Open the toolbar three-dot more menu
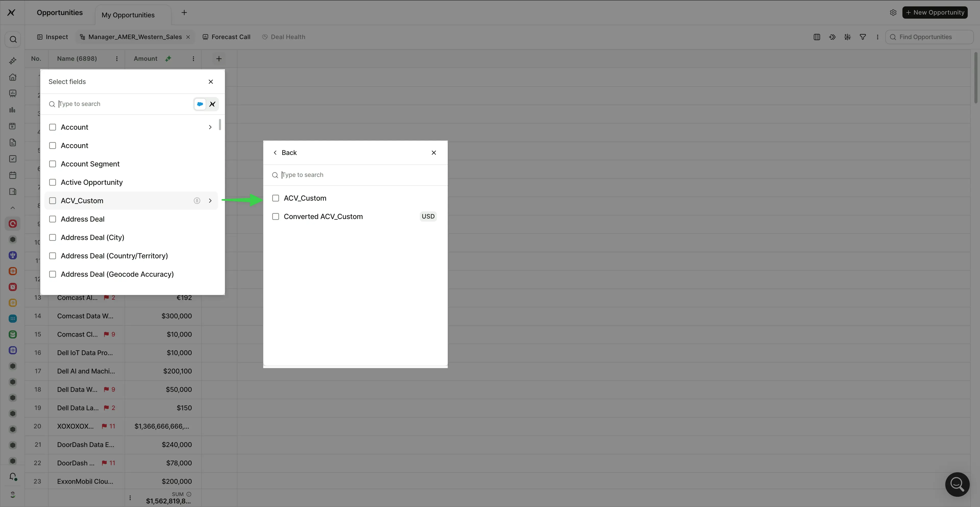Viewport: 980px width, 507px height. tap(877, 37)
